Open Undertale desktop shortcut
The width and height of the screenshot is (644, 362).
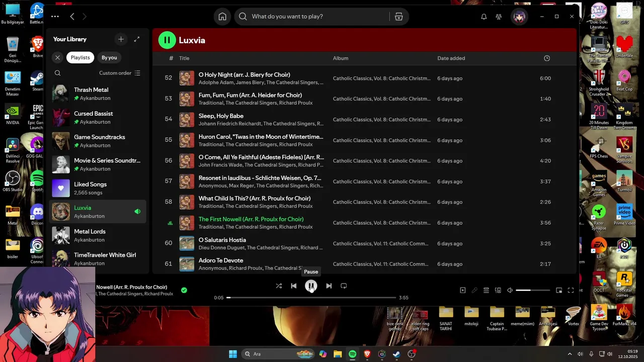pos(624,47)
